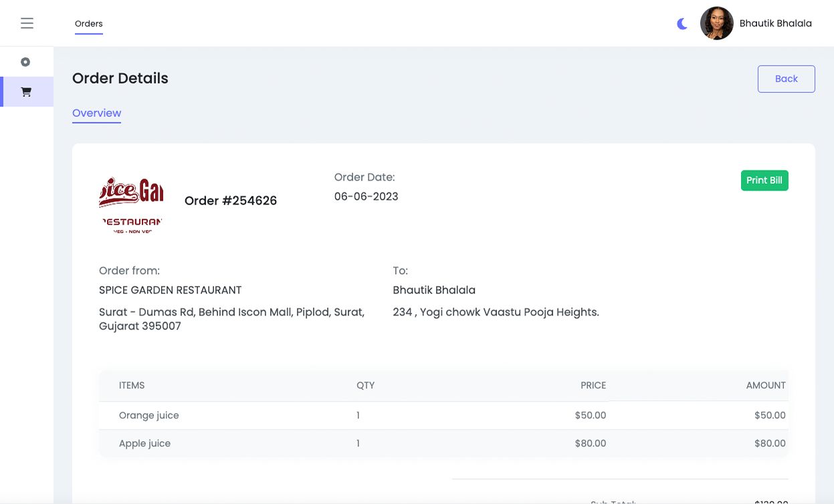Click the Back button
Screen dimensions: 834x504
pos(786,79)
